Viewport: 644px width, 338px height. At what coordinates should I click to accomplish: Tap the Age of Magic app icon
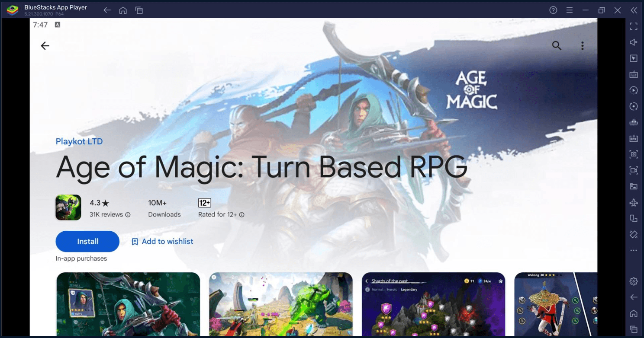pyautogui.click(x=68, y=207)
